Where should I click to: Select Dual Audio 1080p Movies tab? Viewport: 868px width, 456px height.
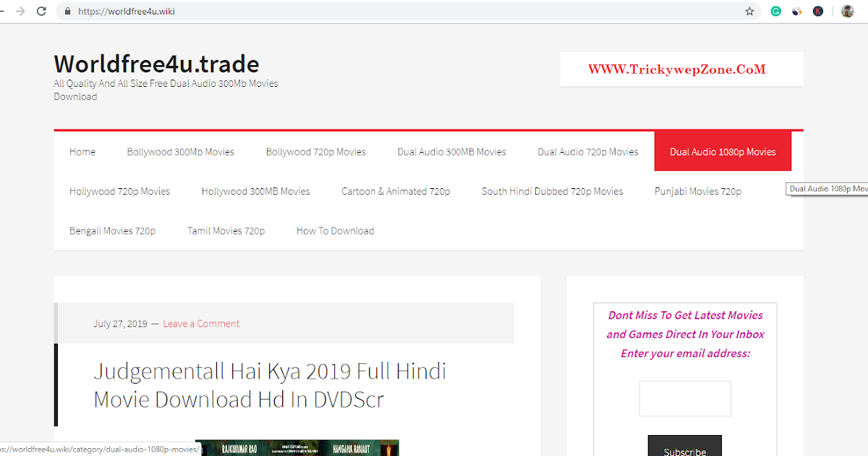[723, 152]
